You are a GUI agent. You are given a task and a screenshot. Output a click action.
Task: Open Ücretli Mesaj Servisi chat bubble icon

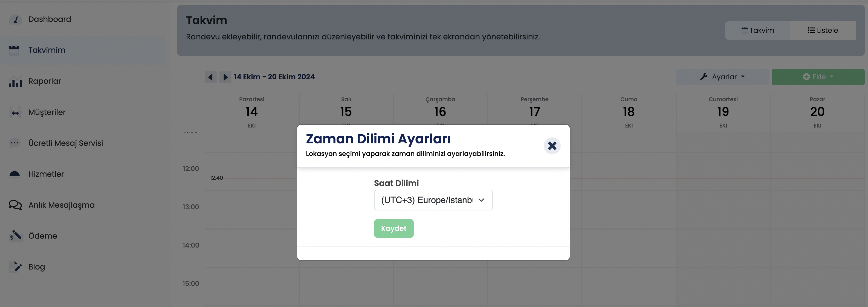coord(15,143)
